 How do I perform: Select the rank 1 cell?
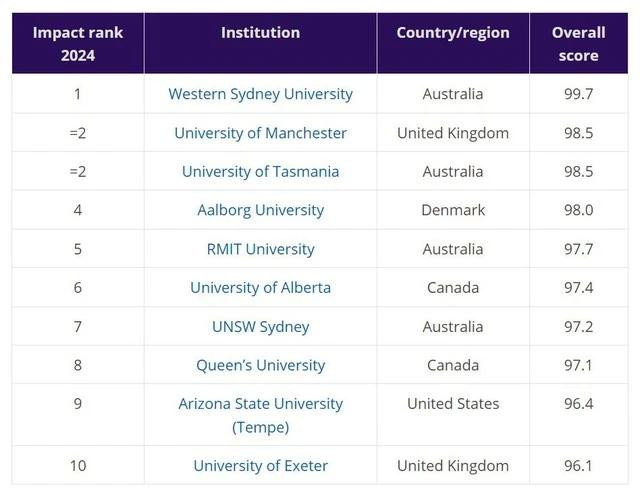pyautogui.click(x=78, y=94)
